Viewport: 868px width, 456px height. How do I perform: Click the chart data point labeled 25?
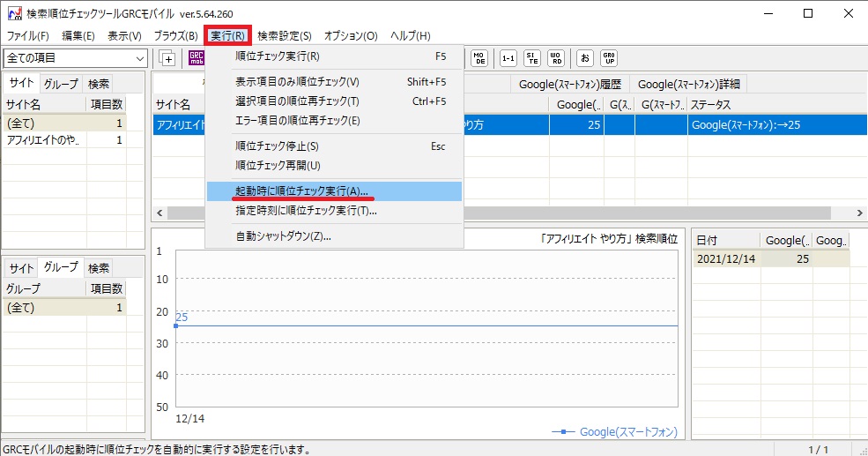176,325
